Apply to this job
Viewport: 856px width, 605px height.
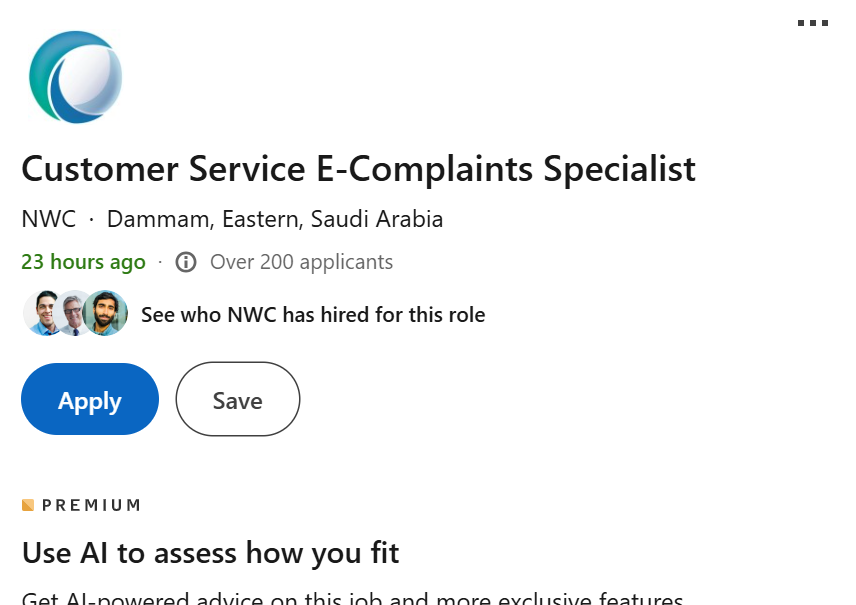pyautogui.click(x=90, y=399)
